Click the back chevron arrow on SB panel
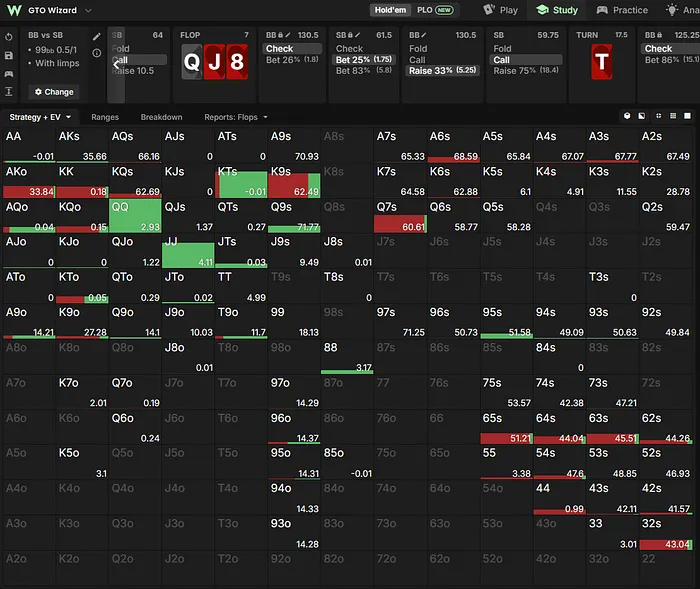This screenshot has width=700, height=589. pyautogui.click(x=116, y=65)
